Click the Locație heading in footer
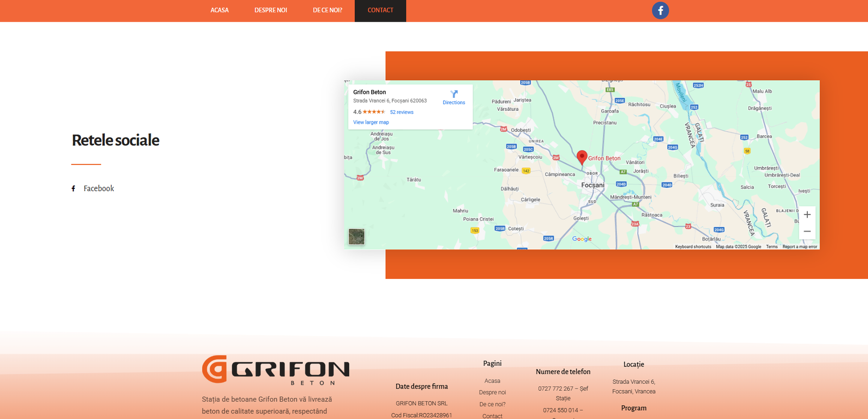 [634, 364]
